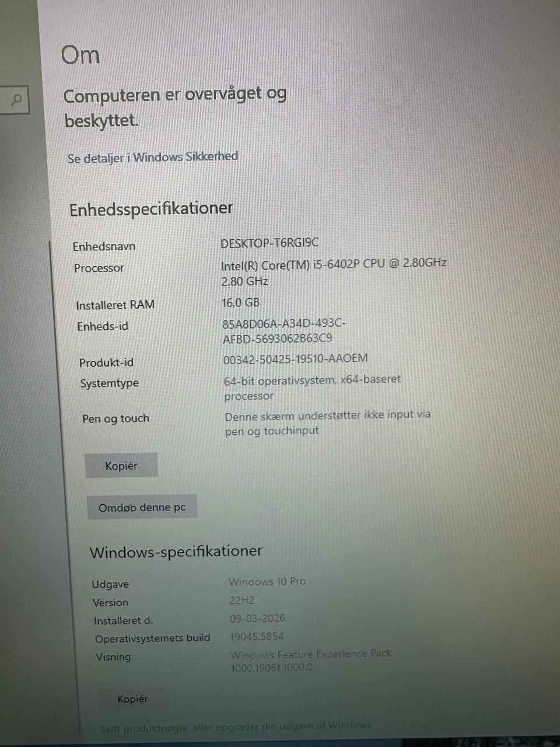Select Udgave value Windows 10 Pro
Viewport: 560px width, 747px height.
(267, 581)
